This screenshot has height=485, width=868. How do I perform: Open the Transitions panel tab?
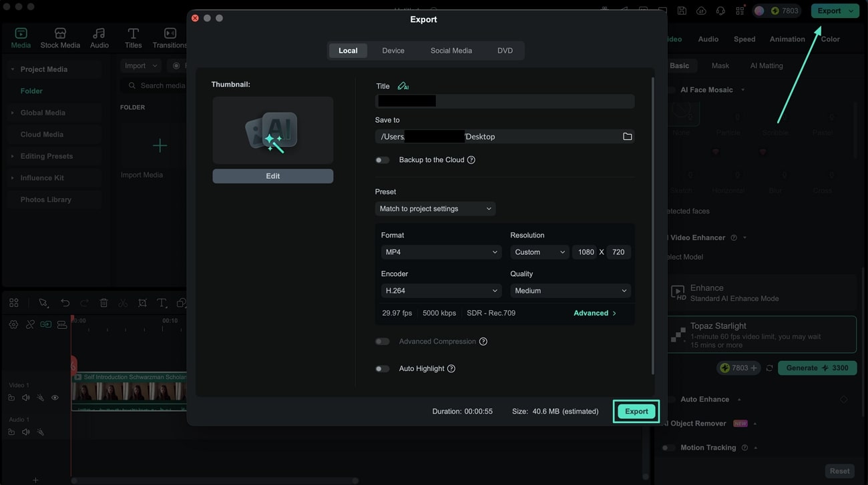(x=170, y=37)
